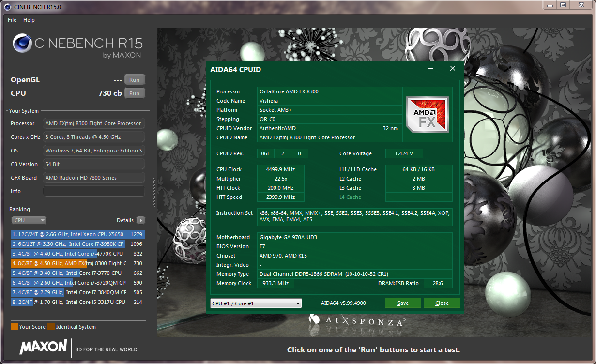Select ranking row Intel Core i7-3770
This screenshot has width=596, height=364.
point(77,273)
